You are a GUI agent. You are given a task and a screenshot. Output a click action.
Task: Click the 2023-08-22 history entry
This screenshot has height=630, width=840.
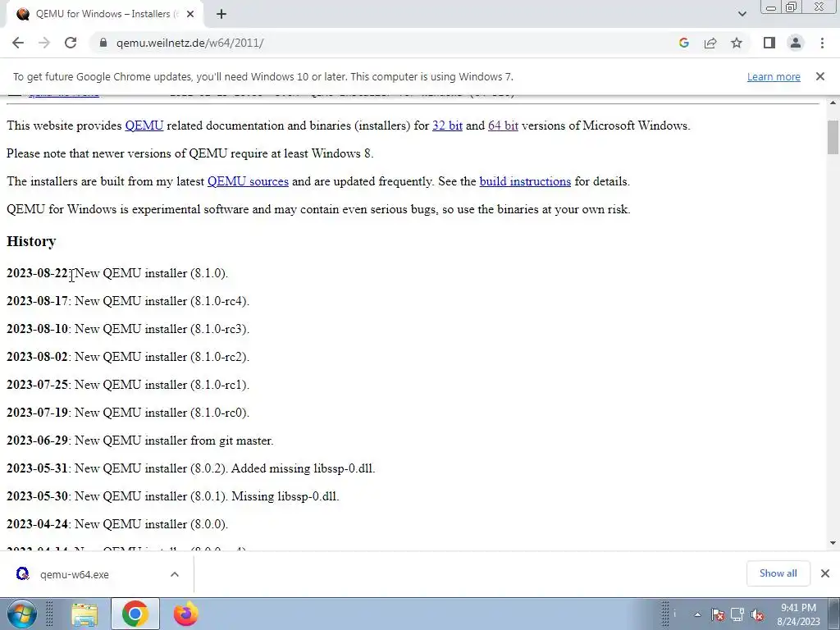click(117, 273)
